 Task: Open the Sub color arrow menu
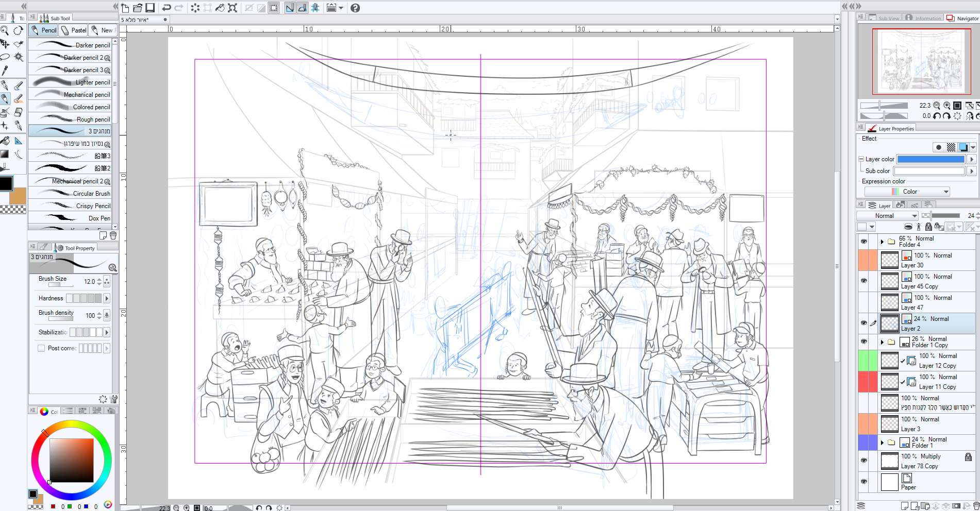(x=972, y=171)
